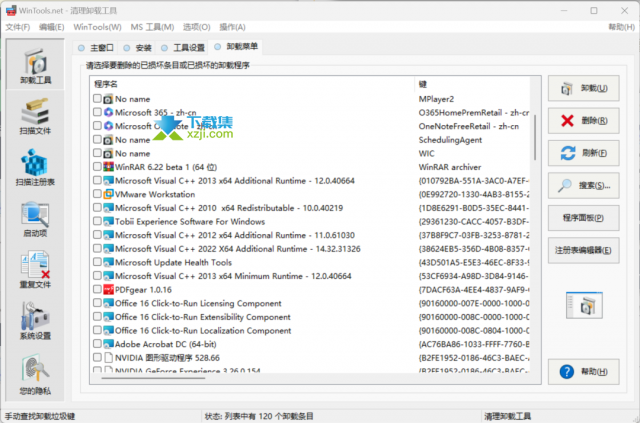Open the 注册表编辑器(E) button

583,250
